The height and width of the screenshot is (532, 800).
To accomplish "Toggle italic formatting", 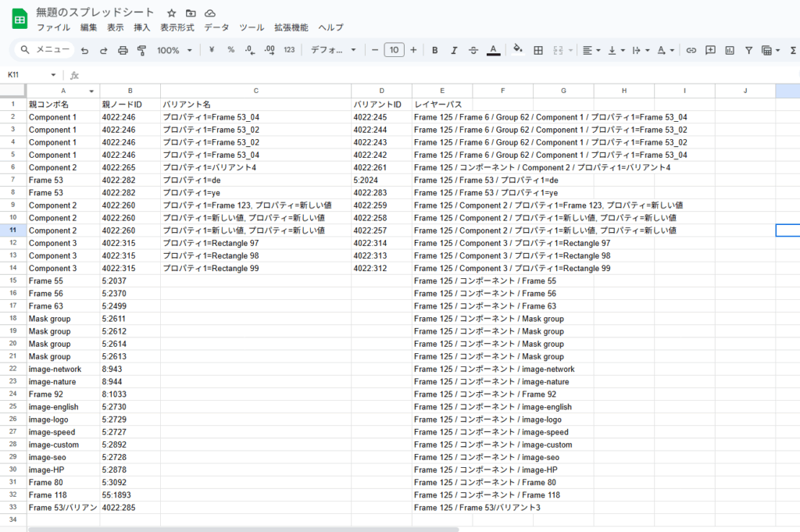I will click(454, 50).
